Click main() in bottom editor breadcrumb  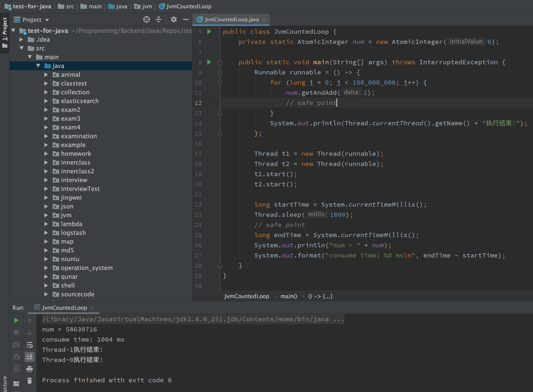click(288, 296)
